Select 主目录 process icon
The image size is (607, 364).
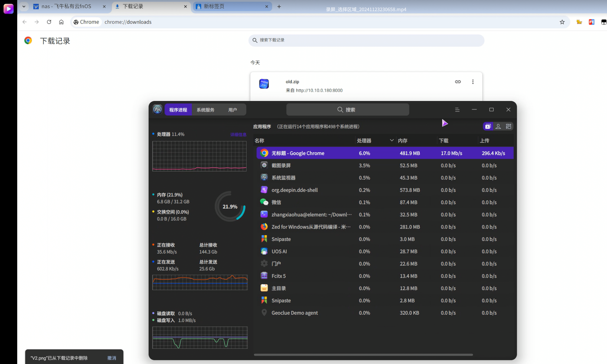click(264, 288)
